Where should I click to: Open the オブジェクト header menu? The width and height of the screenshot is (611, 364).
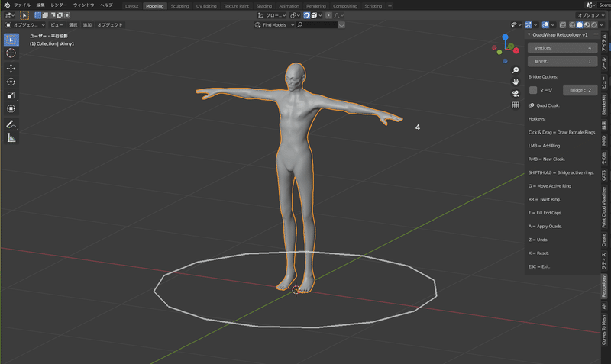tap(110, 25)
